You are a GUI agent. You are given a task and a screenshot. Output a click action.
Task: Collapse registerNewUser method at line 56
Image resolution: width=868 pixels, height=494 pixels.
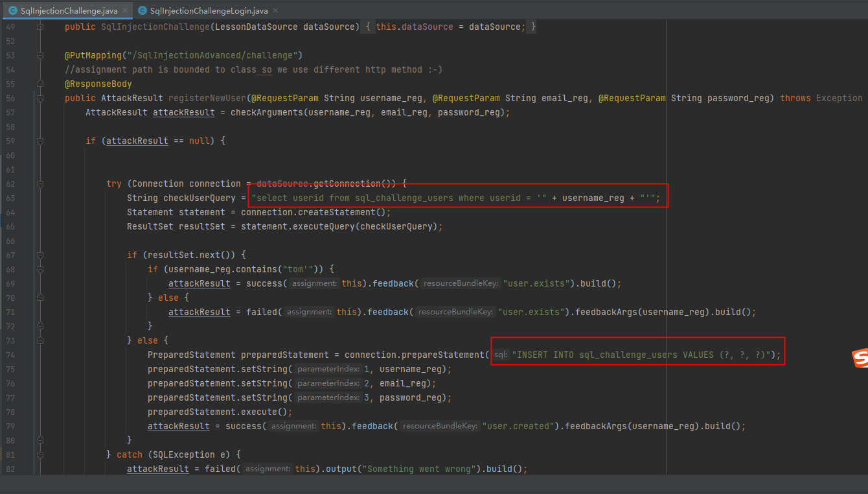tap(40, 98)
